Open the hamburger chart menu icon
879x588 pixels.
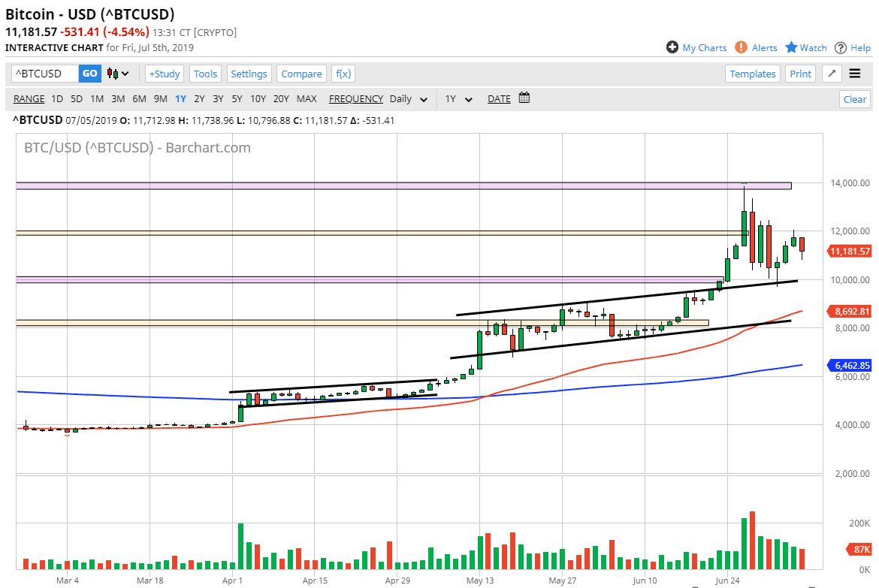pyautogui.click(x=856, y=73)
